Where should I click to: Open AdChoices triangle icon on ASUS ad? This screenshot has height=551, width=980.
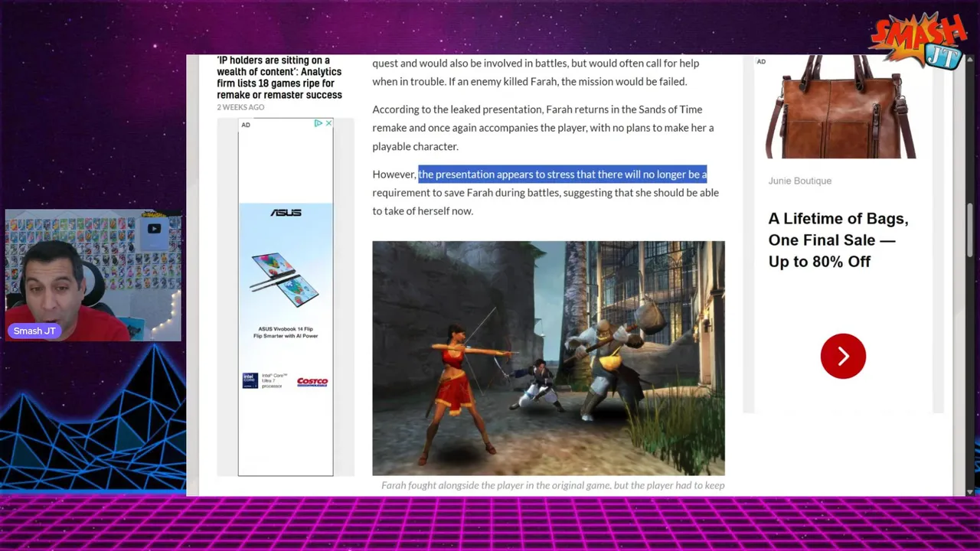(x=318, y=123)
